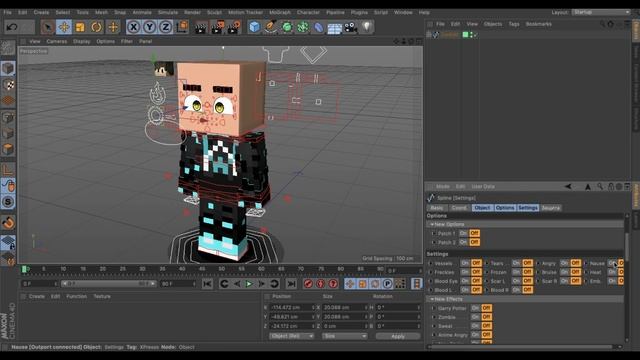Open the Spline Pen tool
640x360 pixels.
click(x=270, y=27)
